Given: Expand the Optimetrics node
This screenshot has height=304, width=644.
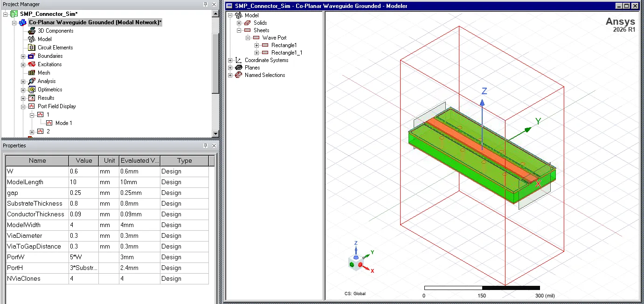Looking at the screenshot, I should tap(23, 90).
